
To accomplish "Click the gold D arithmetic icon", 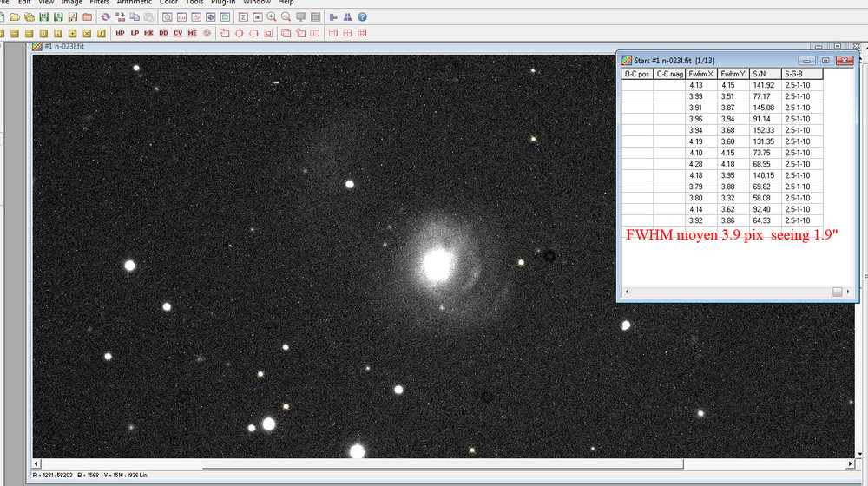I will [x=43, y=33].
